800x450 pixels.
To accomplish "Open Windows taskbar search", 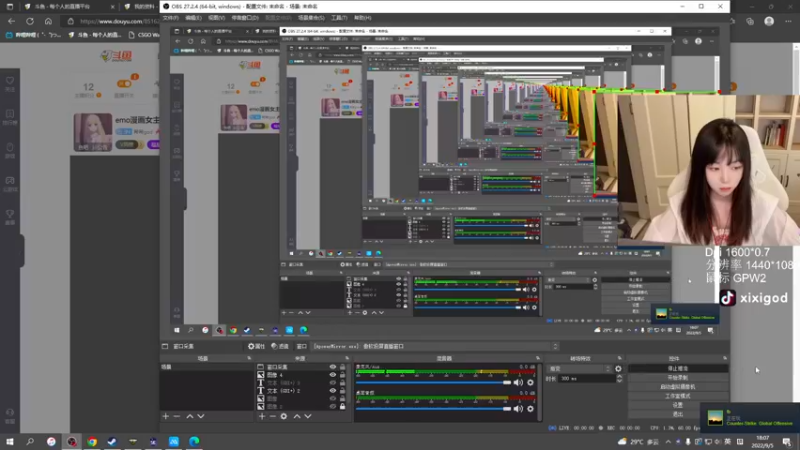I will coord(30,441).
